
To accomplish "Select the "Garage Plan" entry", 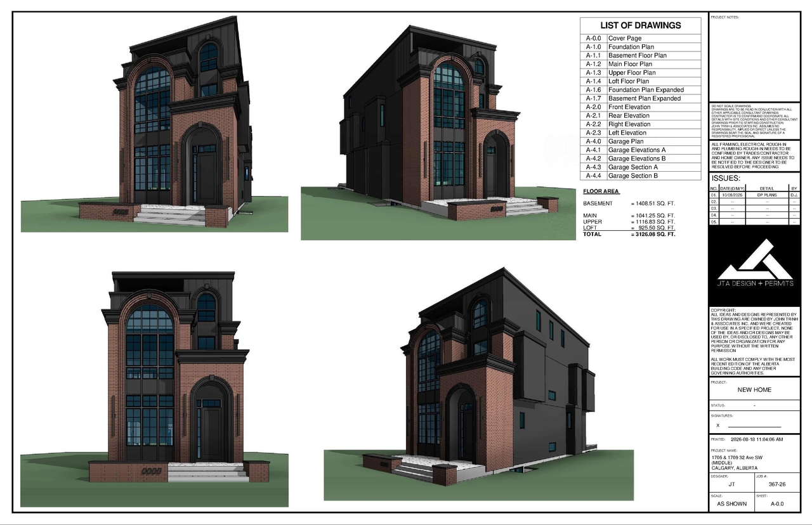I will pyautogui.click(x=625, y=141).
